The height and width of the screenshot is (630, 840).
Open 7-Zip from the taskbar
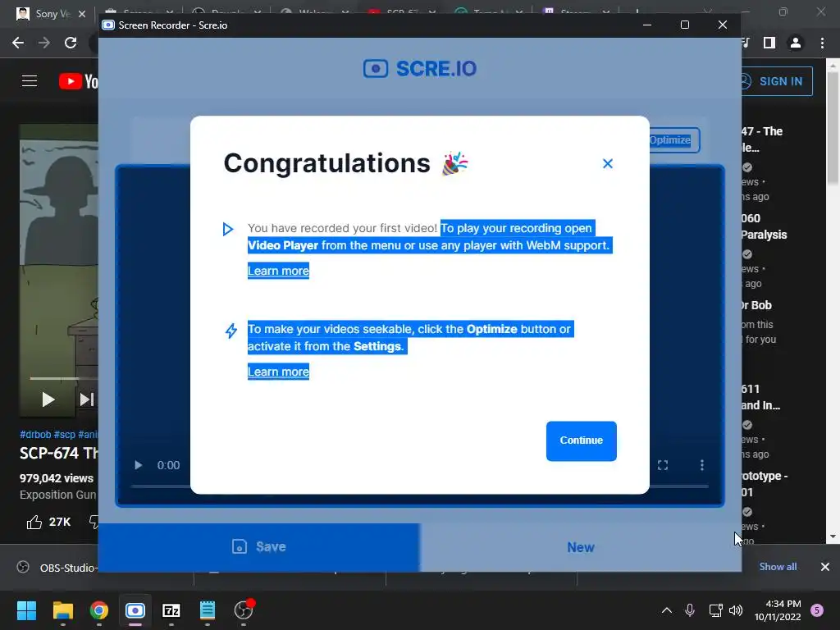pos(171,610)
